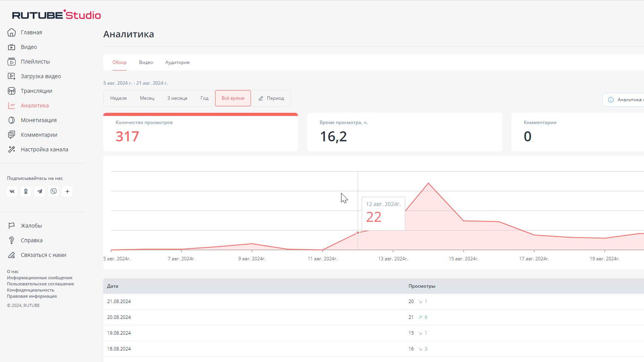Select the Месяц period filter
This screenshot has height=362, width=644.
[147, 98]
